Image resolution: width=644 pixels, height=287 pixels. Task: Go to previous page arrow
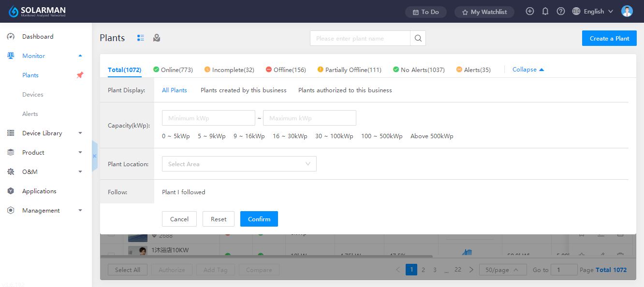coord(398,270)
